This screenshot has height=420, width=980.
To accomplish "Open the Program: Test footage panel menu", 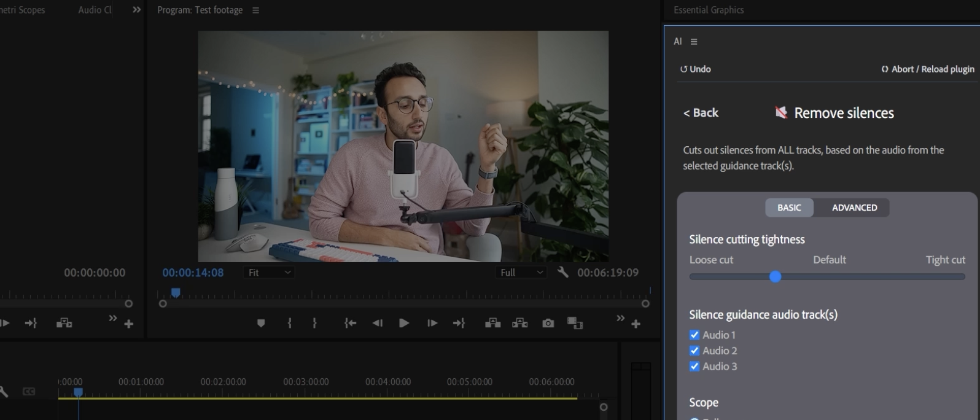I will [255, 10].
